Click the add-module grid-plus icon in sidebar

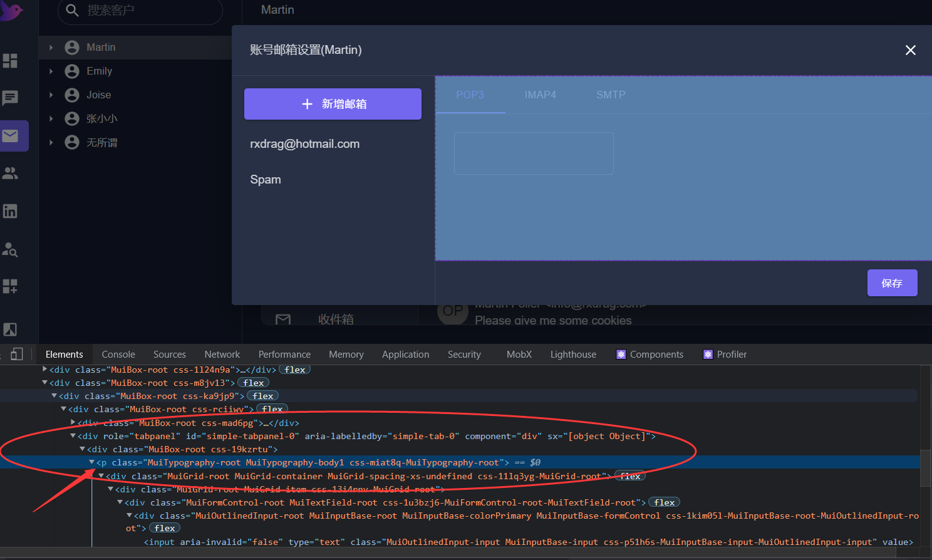[x=10, y=286]
